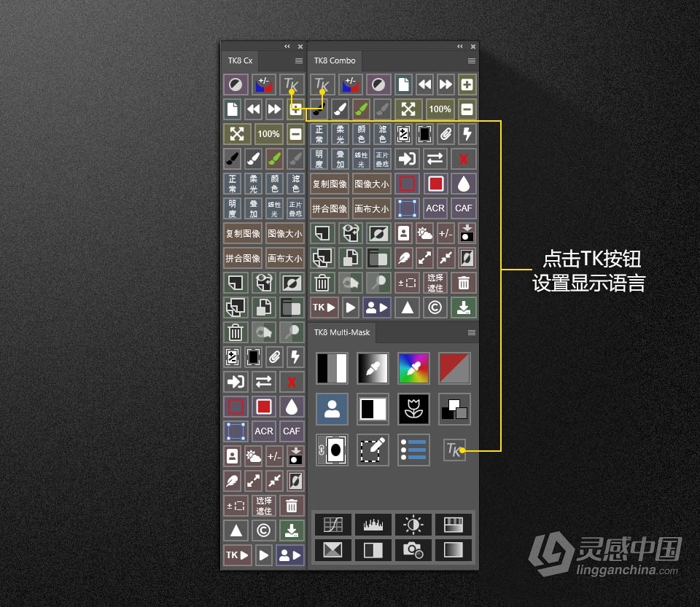Click the fast-forward double-arrow icon in TK8 Combo
Screen dimensions: 700x607
(446, 85)
